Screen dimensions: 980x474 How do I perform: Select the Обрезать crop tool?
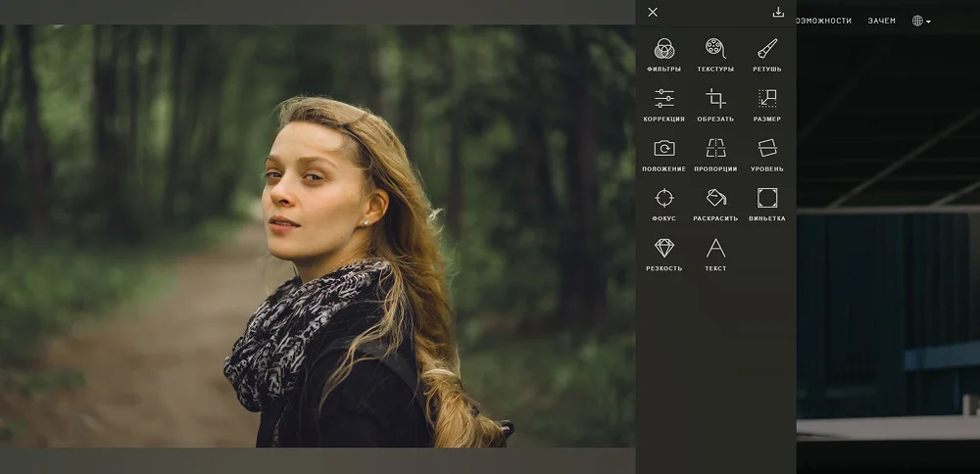[715, 105]
